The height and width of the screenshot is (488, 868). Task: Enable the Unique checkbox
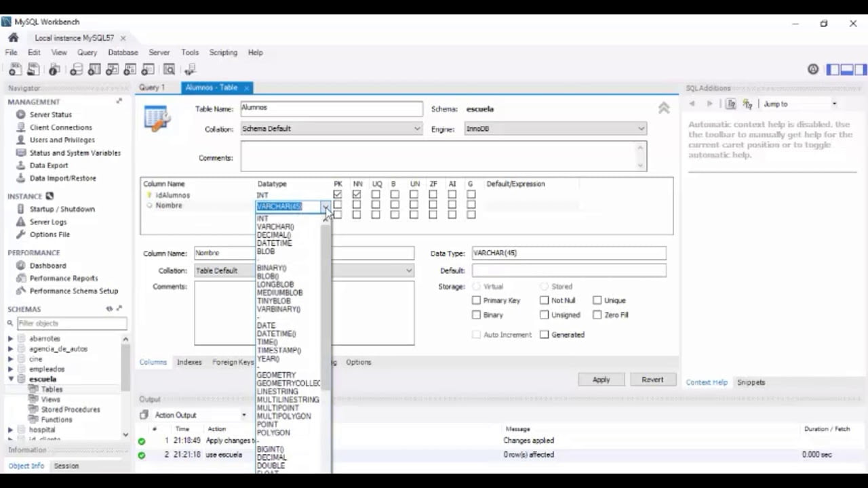(597, 300)
